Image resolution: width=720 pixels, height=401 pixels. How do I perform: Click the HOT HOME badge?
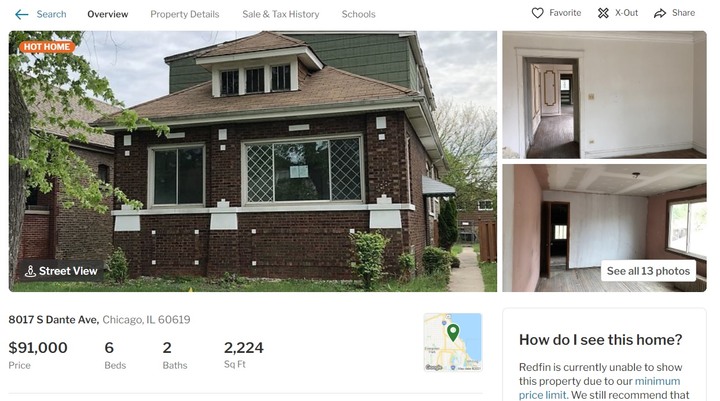click(x=47, y=47)
